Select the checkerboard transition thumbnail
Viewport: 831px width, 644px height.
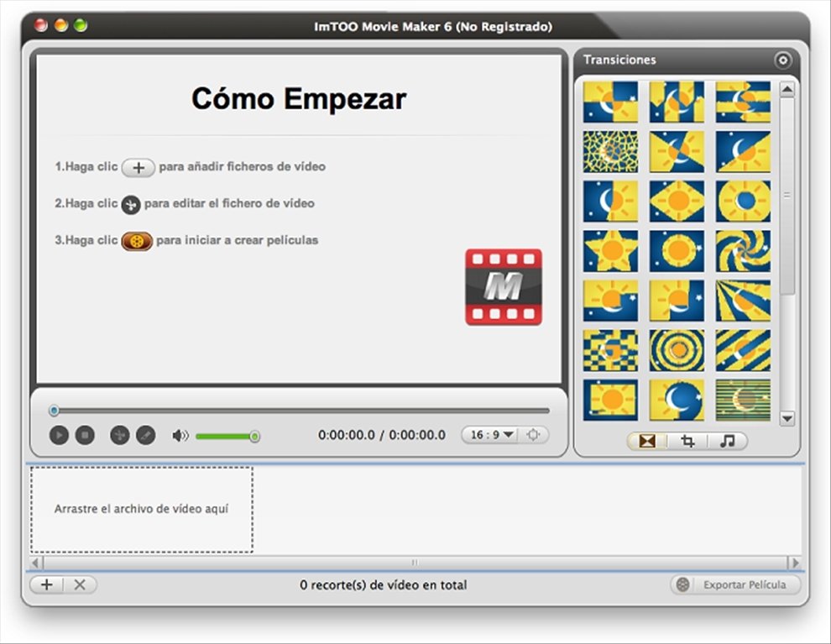tap(610, 350)
